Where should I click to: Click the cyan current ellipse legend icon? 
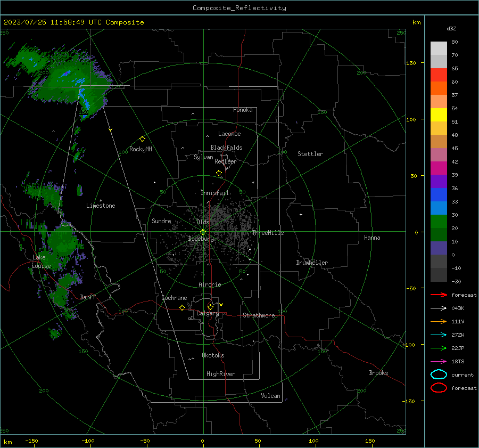coord(439,374)
